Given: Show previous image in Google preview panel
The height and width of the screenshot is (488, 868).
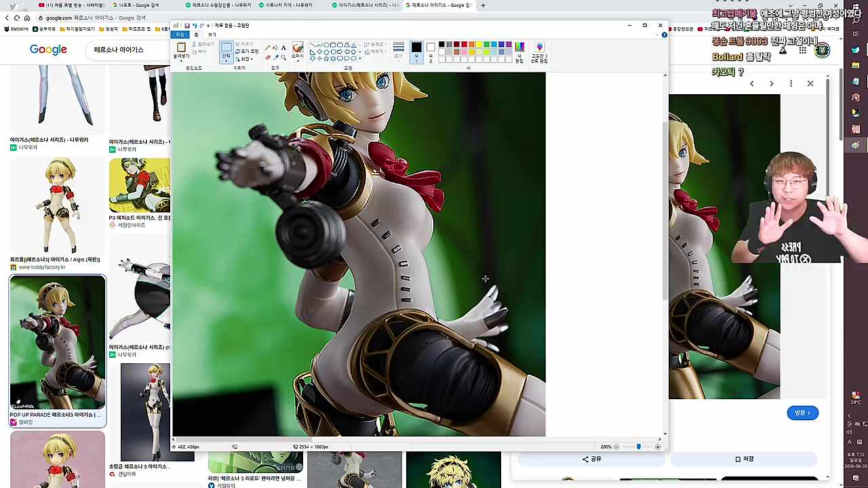Looking at the screenshot, I should point(751,83).
